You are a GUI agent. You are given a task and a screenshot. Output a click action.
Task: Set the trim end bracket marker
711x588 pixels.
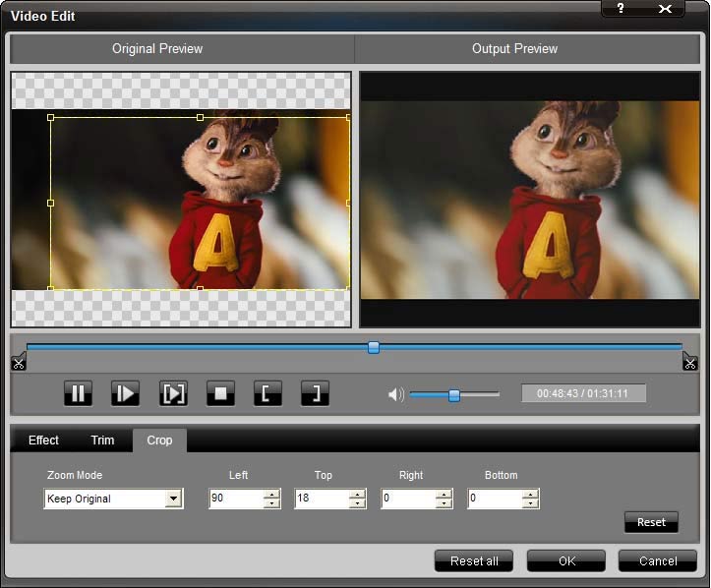coord(315,394)
